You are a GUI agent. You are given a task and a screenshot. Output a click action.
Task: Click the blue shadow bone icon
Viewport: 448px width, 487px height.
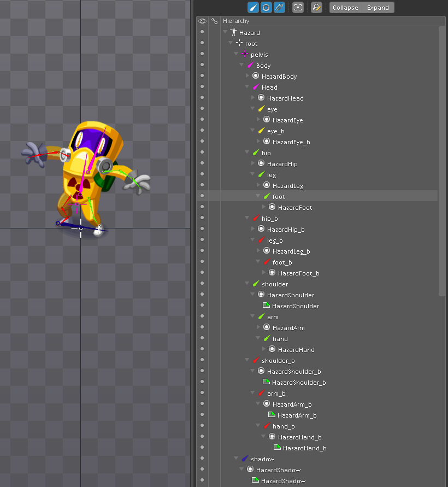tap(245, 459)
